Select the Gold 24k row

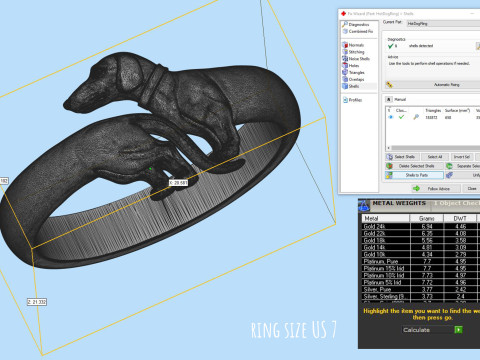[420, 226]
